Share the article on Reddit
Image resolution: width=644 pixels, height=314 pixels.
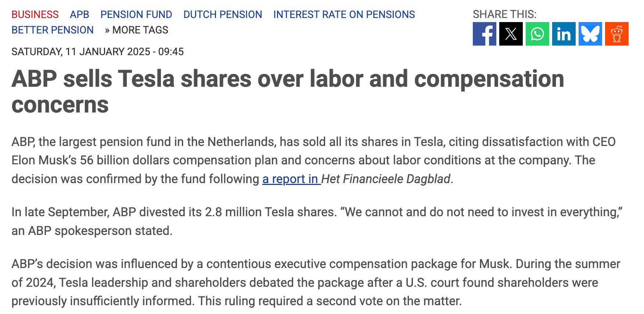616,34
